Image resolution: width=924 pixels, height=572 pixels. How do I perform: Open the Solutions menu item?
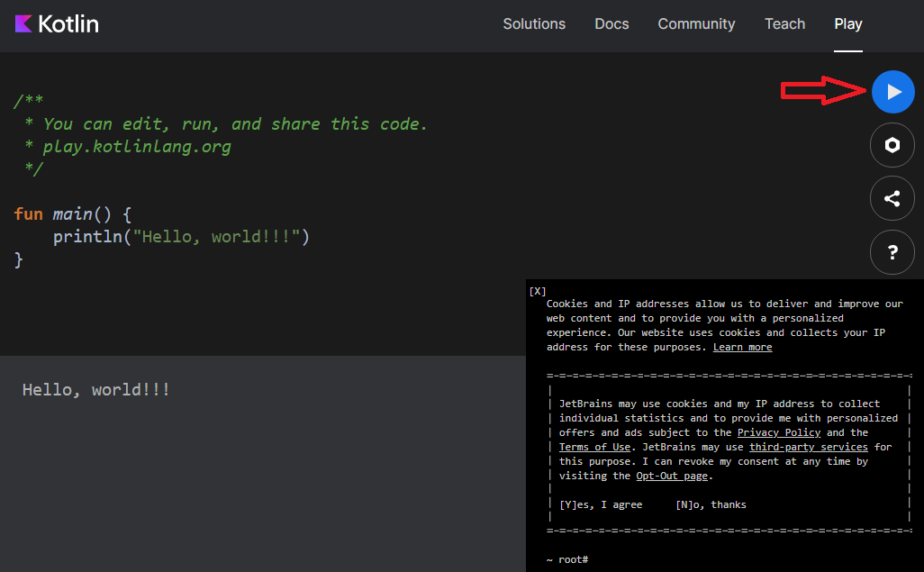coord(534,24)
